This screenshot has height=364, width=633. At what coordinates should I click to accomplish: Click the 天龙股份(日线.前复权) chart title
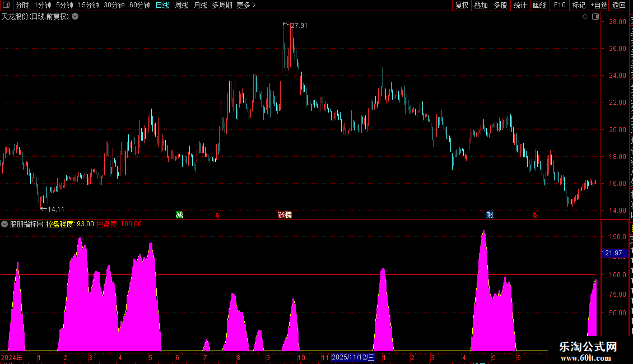click(35, 17)
